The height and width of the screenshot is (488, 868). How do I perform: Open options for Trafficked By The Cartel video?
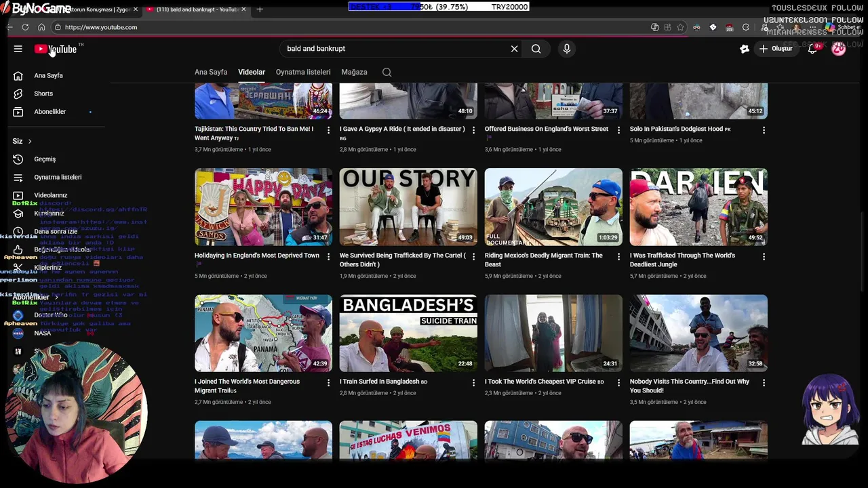click(x=473, y=257)
